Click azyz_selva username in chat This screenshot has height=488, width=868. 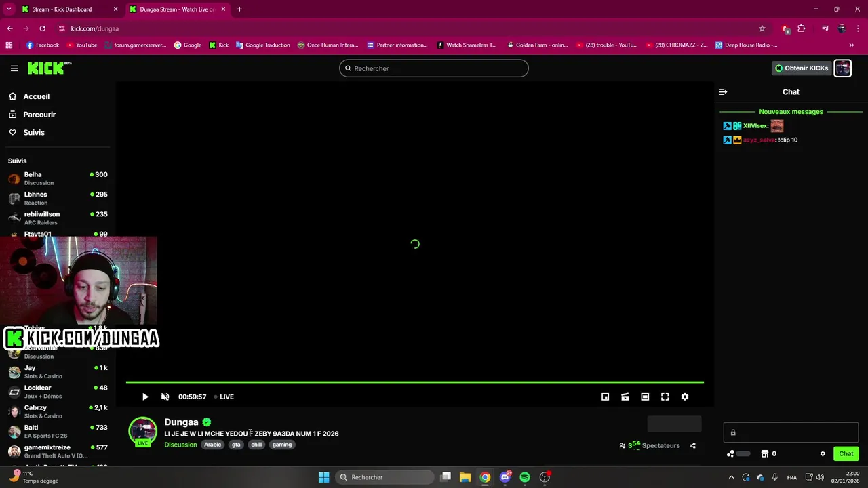(759, 140)
